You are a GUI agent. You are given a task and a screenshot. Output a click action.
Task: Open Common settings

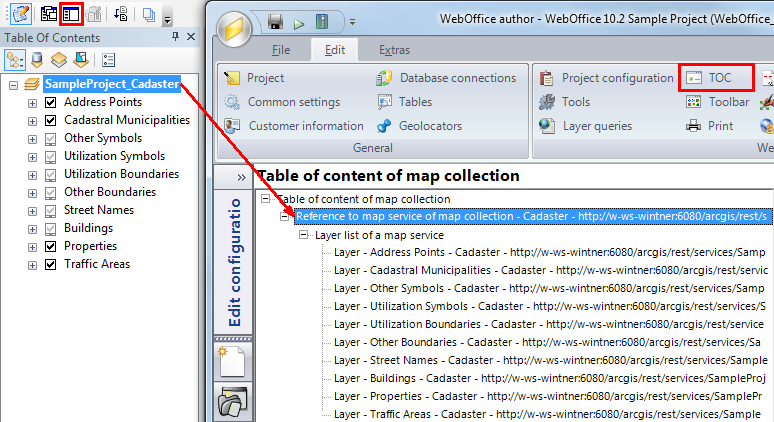[x=282, y=102]
